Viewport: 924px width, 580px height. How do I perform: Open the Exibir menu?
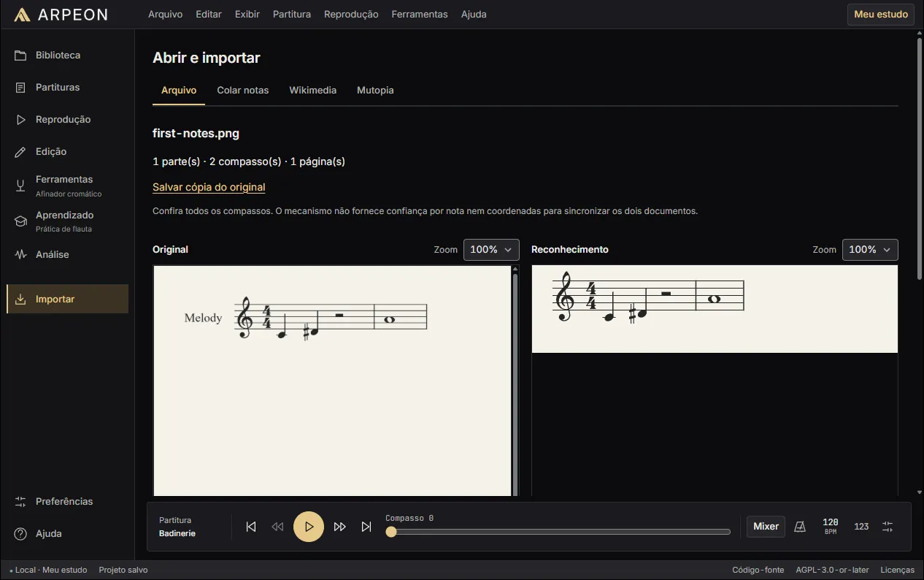point(247,15)
